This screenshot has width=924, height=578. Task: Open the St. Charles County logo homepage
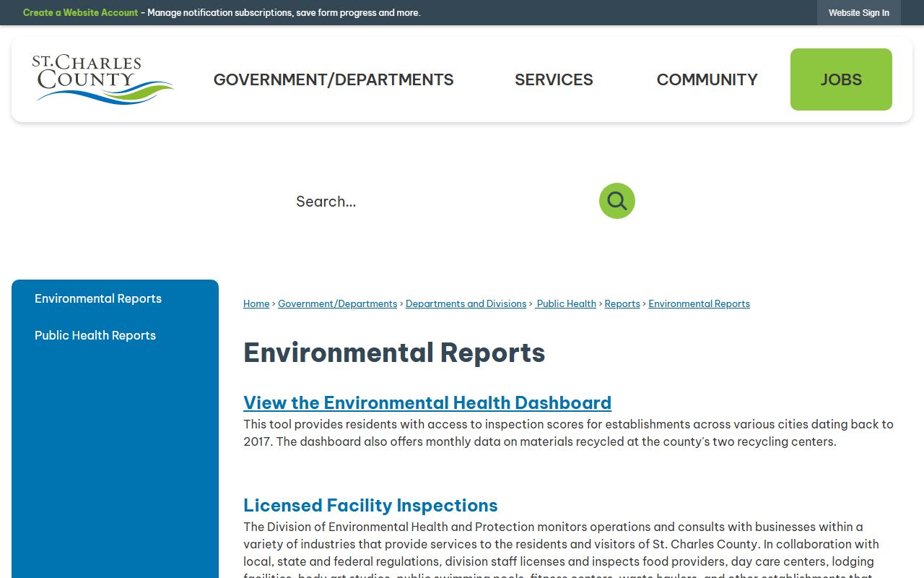click(103, 79)
